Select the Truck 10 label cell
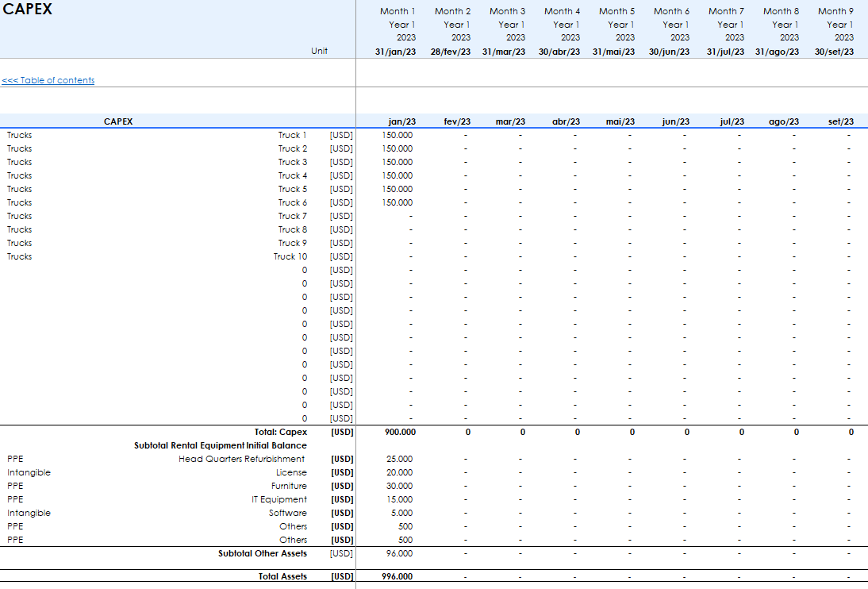The image size is (868, 589). [290, 256]
